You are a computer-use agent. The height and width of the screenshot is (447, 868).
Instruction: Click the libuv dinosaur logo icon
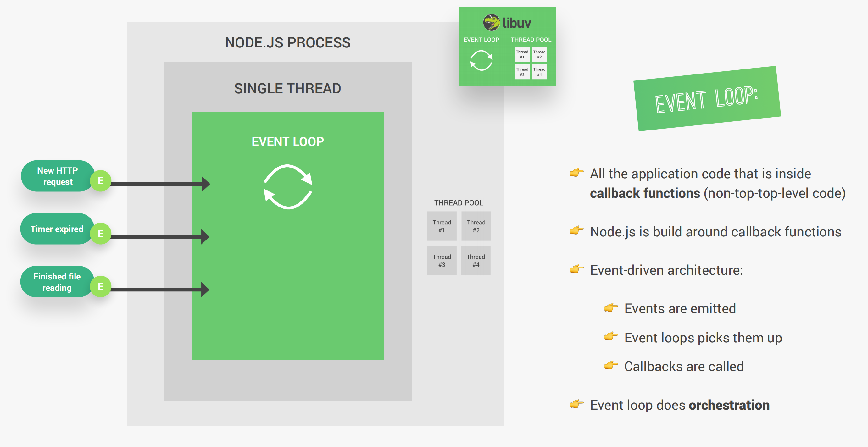coord(491,23)
